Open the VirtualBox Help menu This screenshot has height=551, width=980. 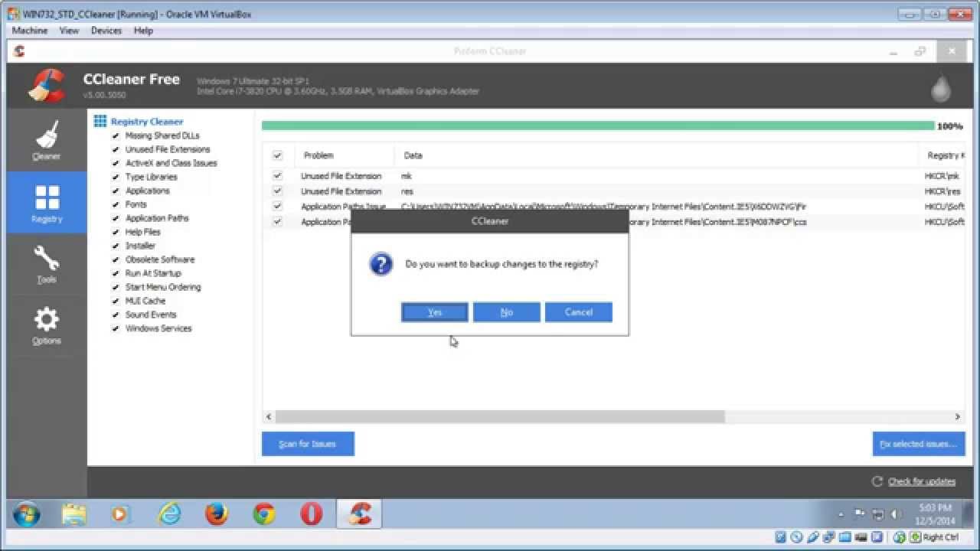click(143, 31)
